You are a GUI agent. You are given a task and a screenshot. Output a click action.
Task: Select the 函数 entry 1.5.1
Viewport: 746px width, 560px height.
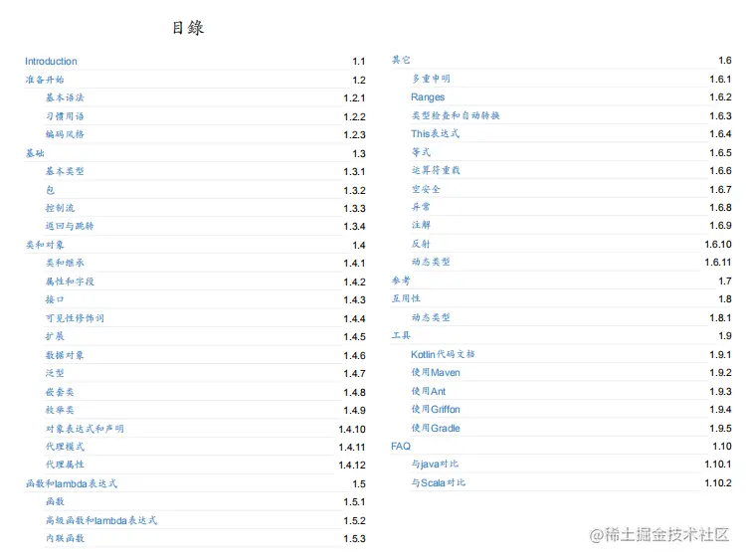(55, 501)
